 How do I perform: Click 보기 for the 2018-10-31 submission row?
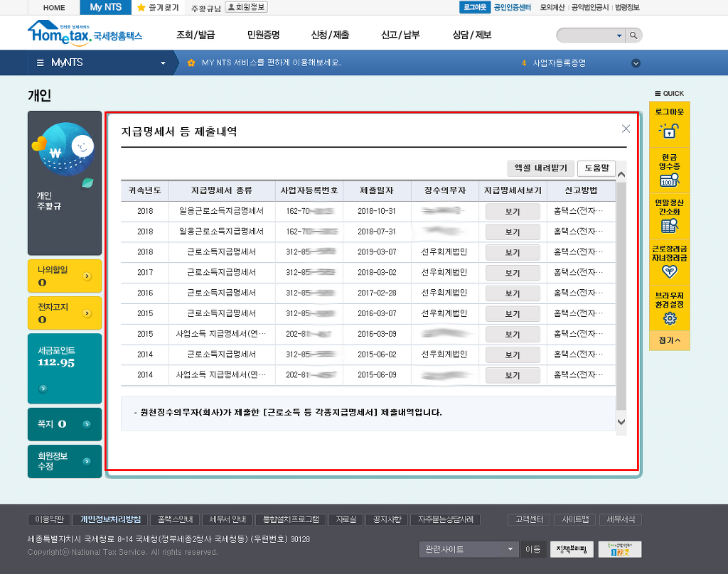513,212
